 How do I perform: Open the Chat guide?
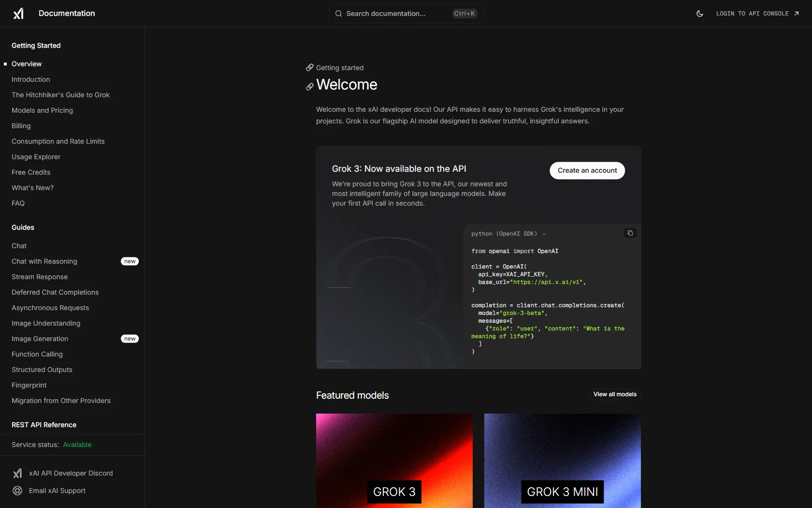19,246
